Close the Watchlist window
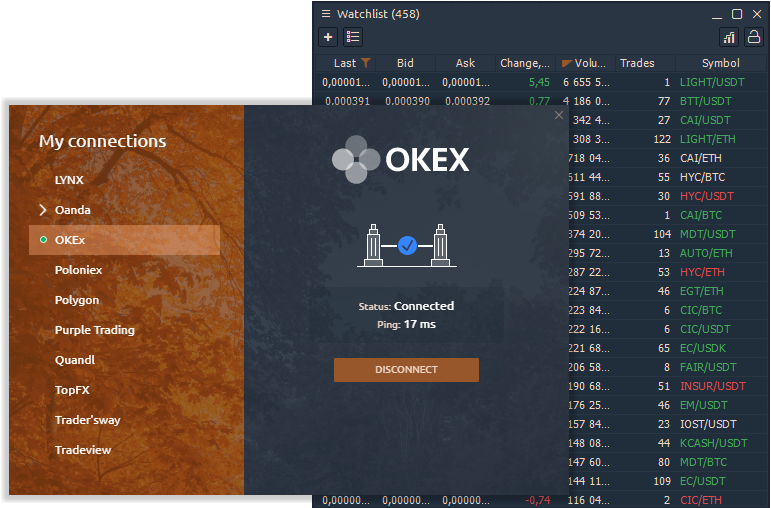 [757, 14]
